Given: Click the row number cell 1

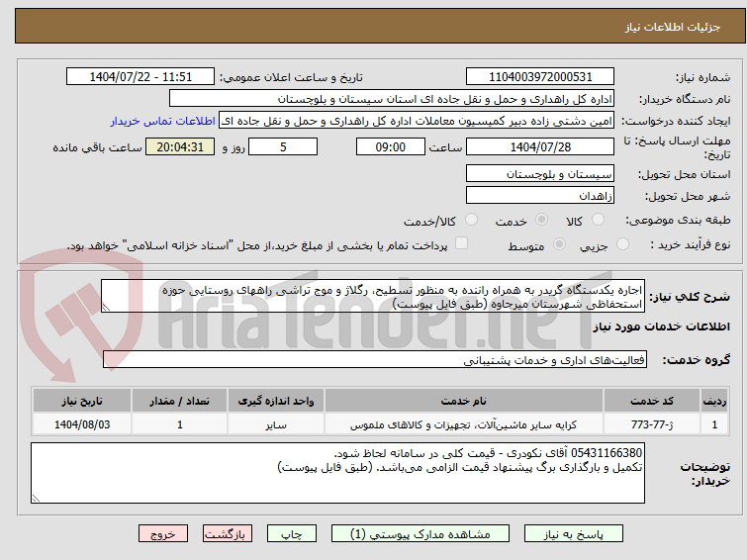Looking at the screenshot, I should (714, 424).
